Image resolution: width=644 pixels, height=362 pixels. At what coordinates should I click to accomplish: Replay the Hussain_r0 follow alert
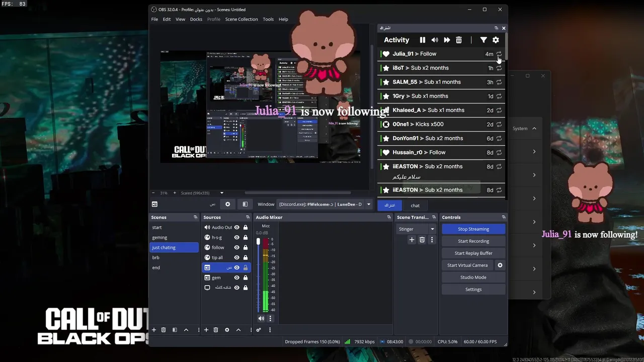[x=499, y=152]
